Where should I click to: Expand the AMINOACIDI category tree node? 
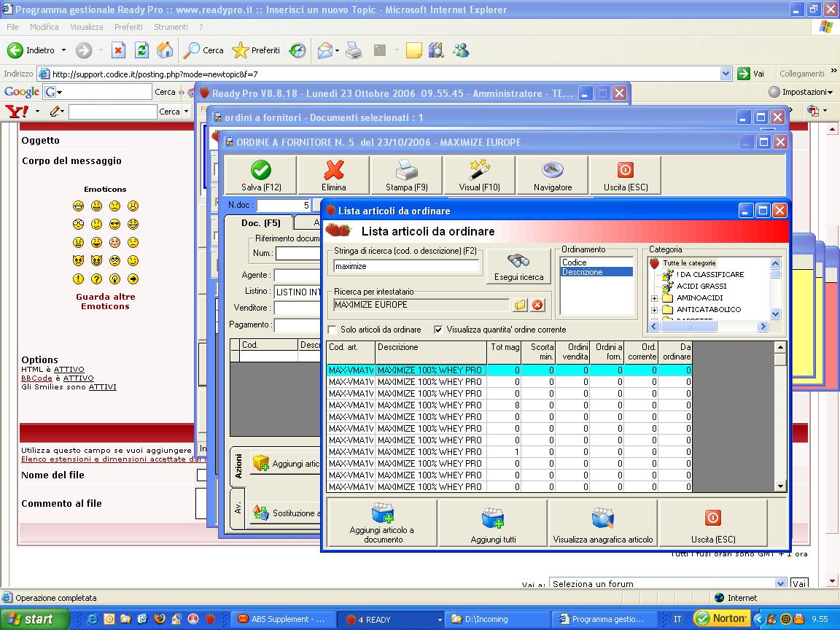pos(654,298)
